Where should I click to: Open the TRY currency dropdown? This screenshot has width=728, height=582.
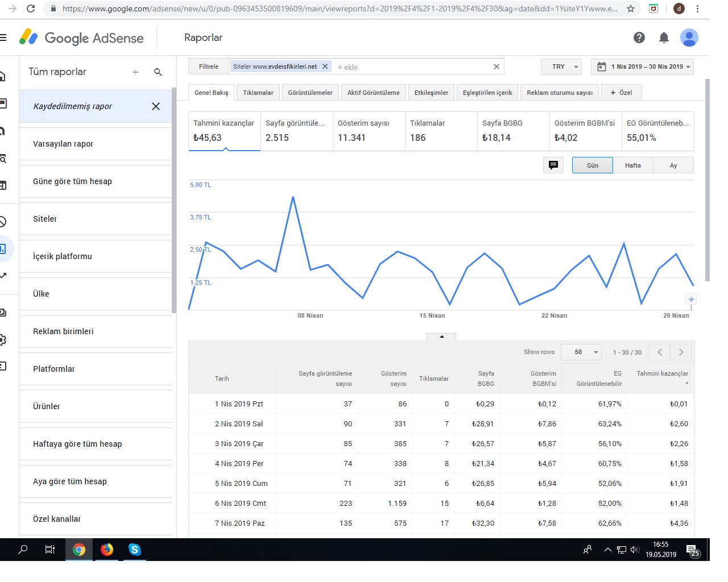561,66
